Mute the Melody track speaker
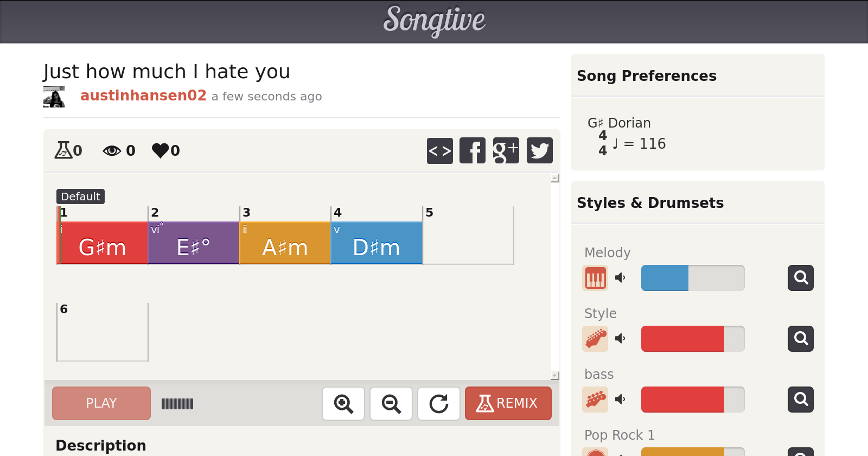The width and height of the screenshot is (868, 456). [x=620, y=278]
